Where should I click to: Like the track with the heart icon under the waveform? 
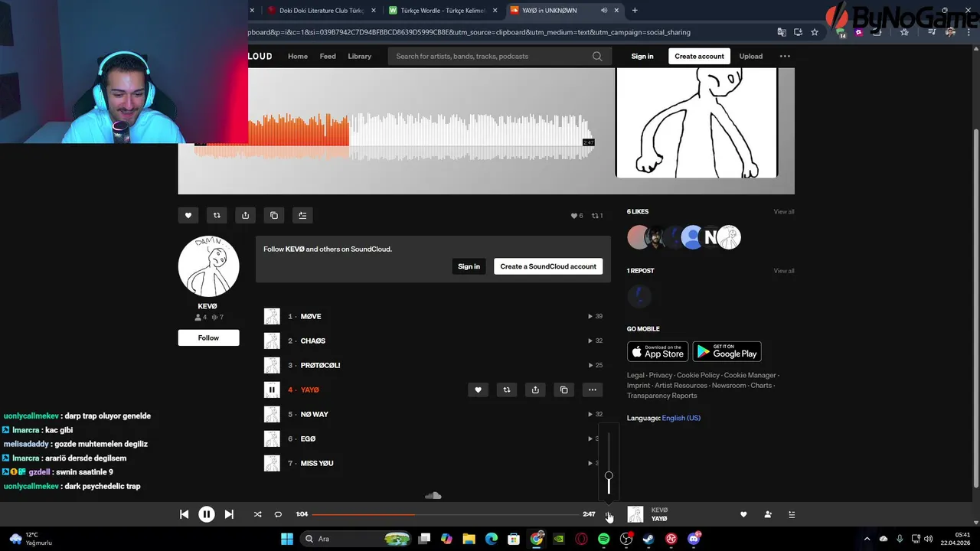[x=188, y=215]
